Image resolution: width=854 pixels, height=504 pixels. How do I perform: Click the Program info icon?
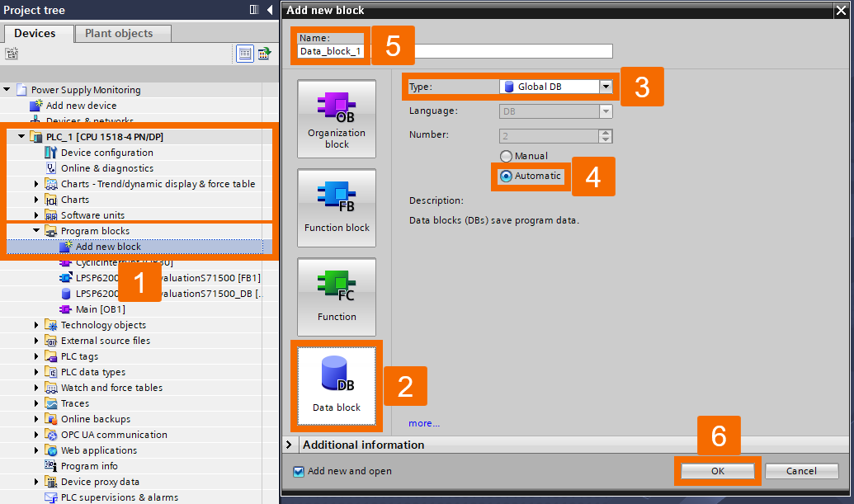50,466
